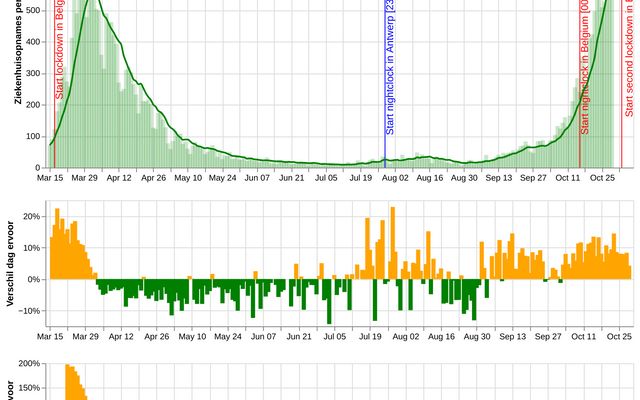Click the 'Start second lockdown in Belgium' label
Image resolution: width=640 pixels, height=400 pixels.
tap(629, 60)
